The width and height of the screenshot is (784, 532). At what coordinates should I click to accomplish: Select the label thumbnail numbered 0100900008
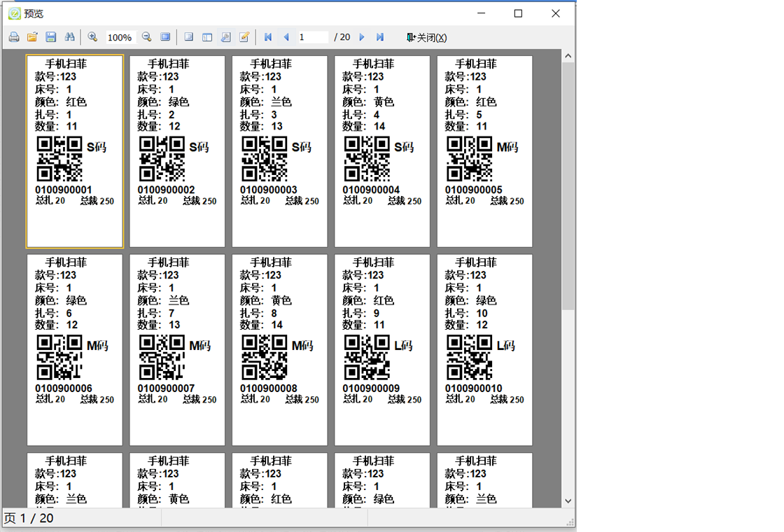point(279,350)
